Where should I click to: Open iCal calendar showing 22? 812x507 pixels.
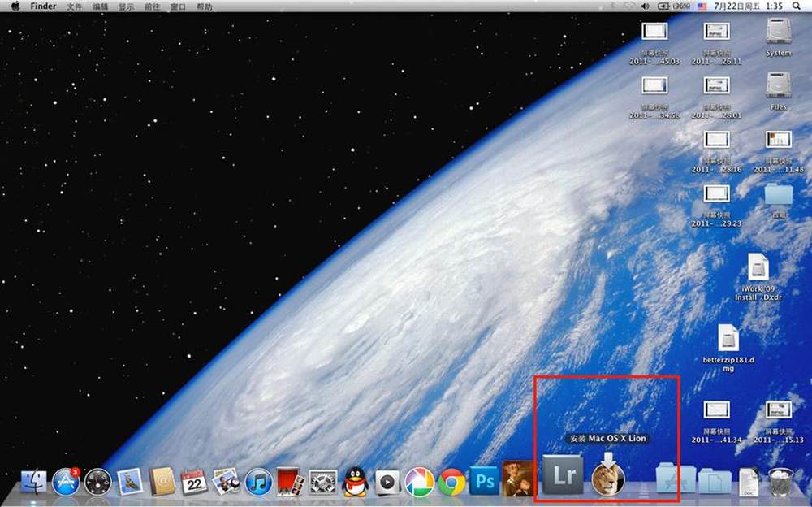pyautogui.click(x=194, y=482)
